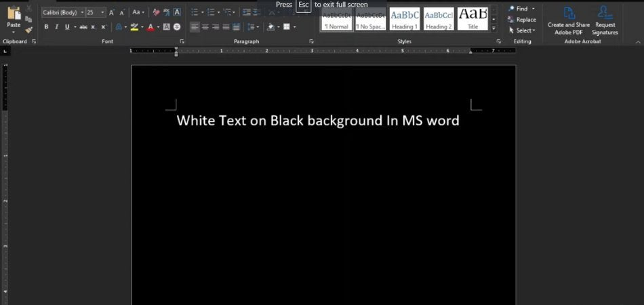Click the Replace button
Image resolution: width=644 pixels, height=305 pixels.
point(522,19)
